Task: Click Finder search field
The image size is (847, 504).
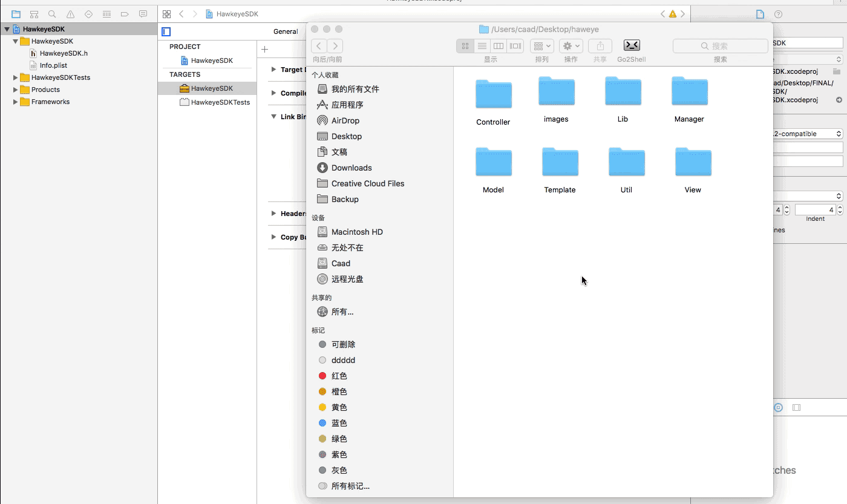Action: (x=721, y=46)
